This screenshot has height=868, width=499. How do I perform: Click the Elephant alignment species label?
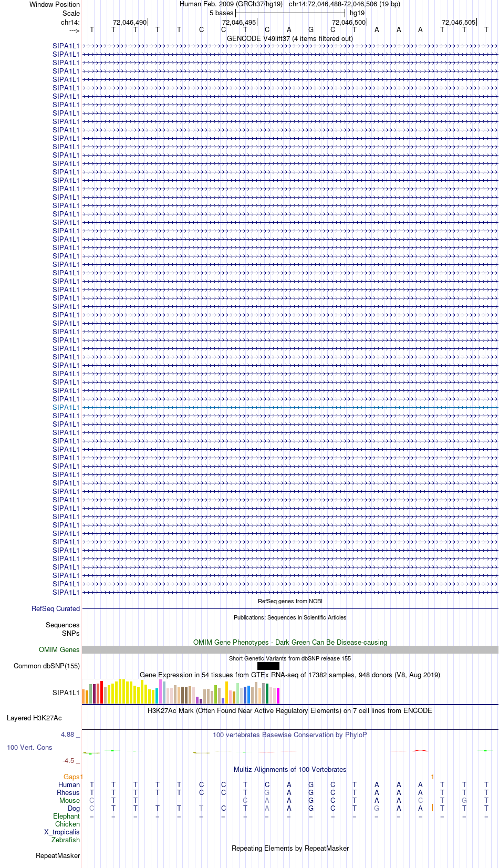point(67,817)
